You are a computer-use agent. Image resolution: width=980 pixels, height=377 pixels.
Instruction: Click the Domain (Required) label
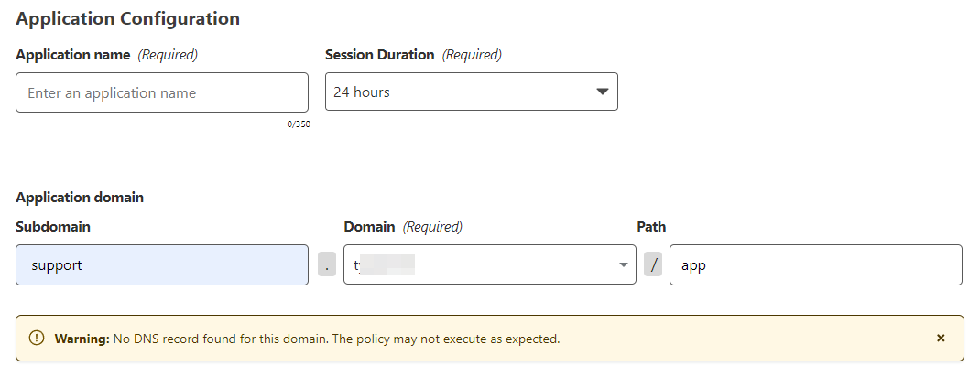403,226
